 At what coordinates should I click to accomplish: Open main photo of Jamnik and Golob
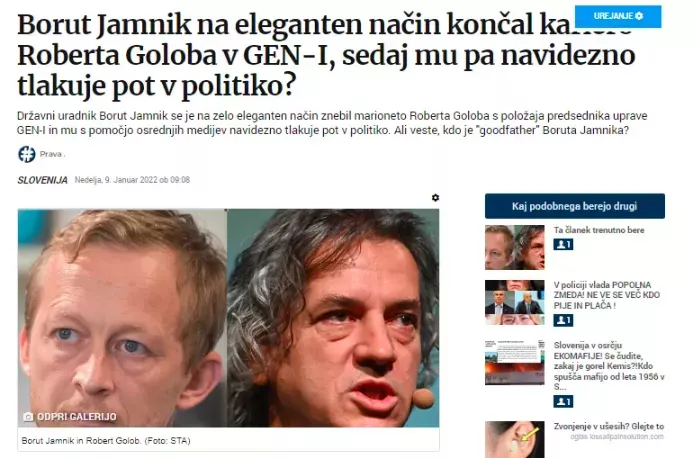(x=228, y=318)
